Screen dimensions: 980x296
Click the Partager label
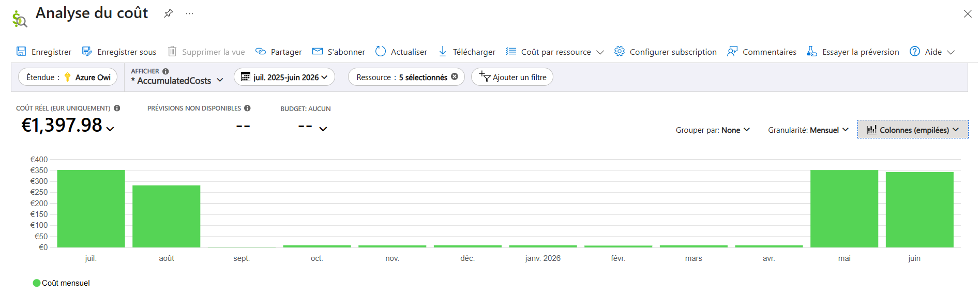[286, 52]
